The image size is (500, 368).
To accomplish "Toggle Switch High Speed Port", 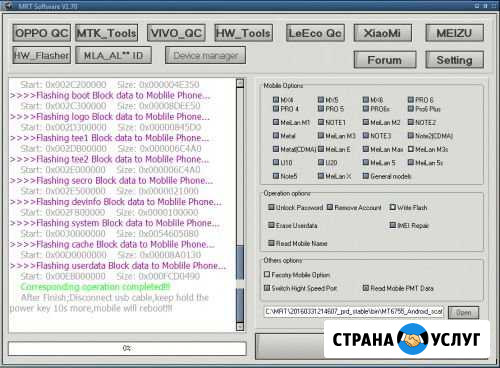I will tap(267, 288).
